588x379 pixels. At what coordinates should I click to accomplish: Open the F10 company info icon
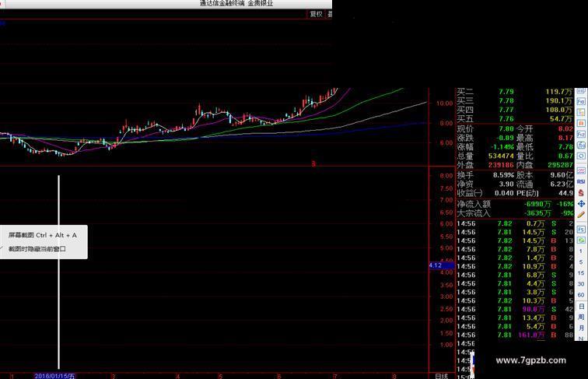581,101
